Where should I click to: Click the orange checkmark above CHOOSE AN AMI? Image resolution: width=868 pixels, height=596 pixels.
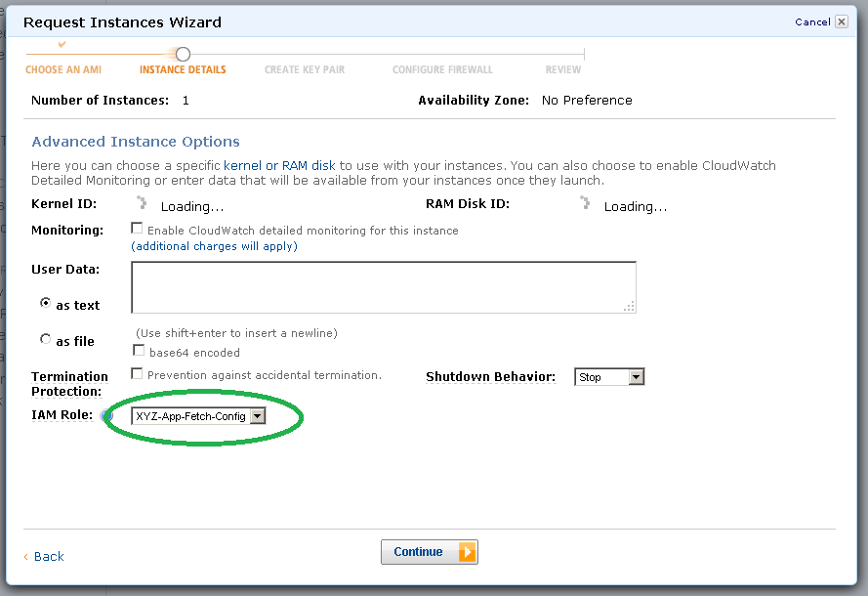coord(62,44)
